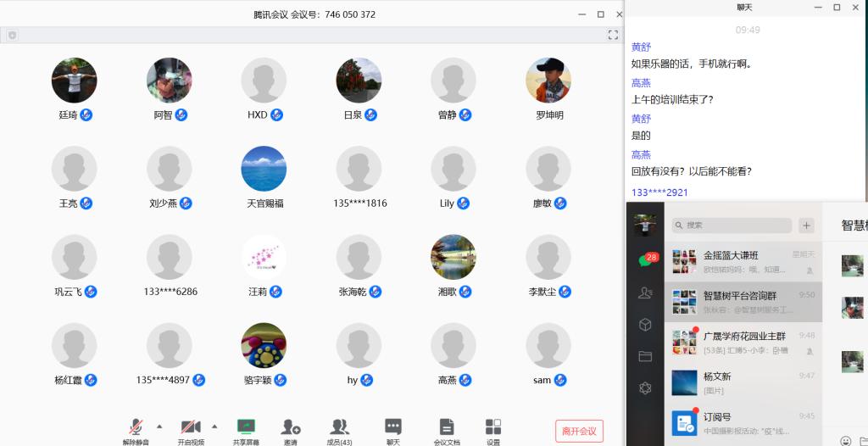This screenshot has height=446, width=868.
Task: Open video options arrow beside 开启视频
Action: pyautogui.click(x=214, y=426)
